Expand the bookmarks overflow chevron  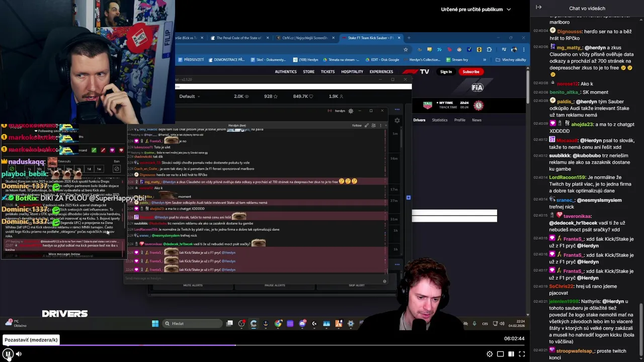(x=485, y=59)
